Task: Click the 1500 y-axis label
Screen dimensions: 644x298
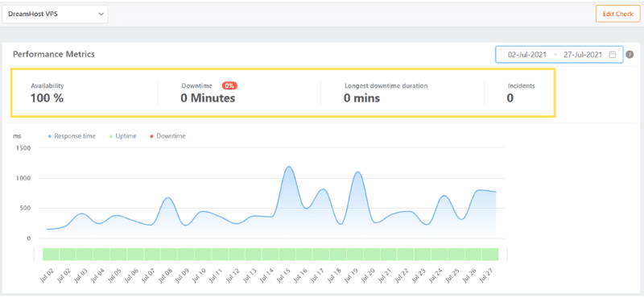Action: pyautogui.click(x=23, y=148)
